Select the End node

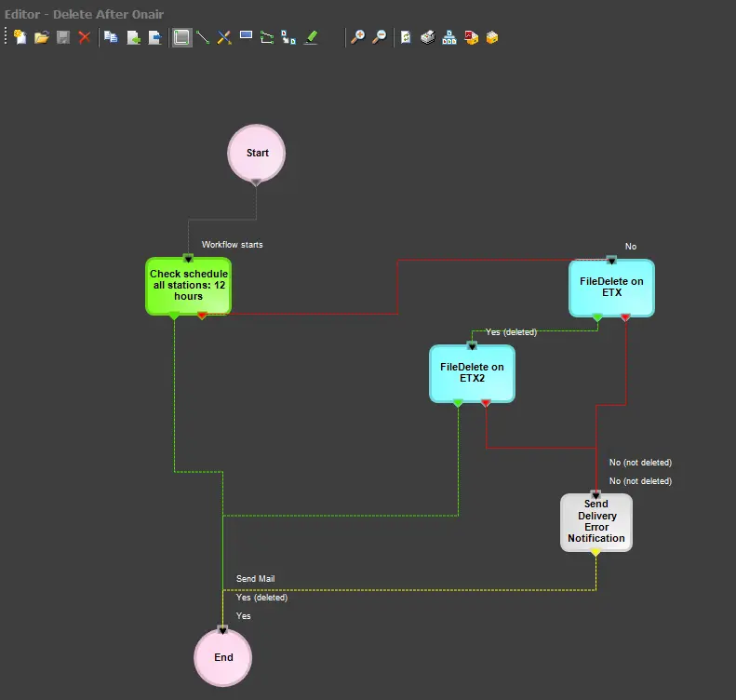click(223, 657)
